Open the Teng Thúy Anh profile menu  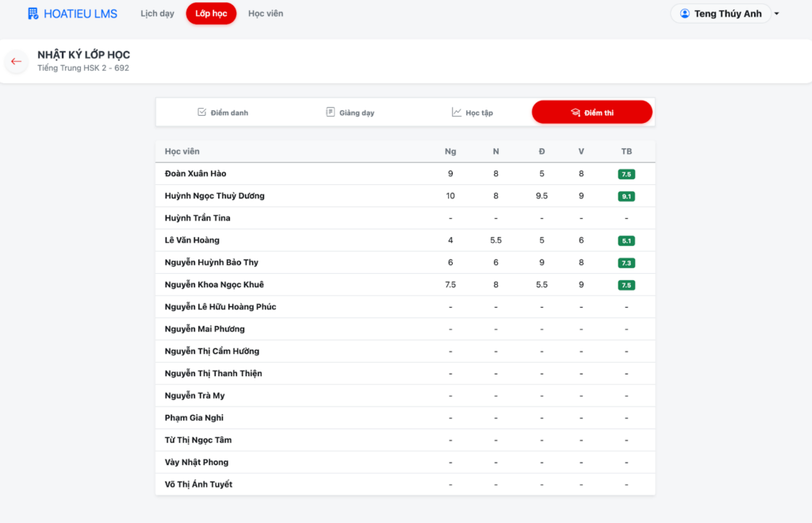pyautogui.click(x=727, y=13)
